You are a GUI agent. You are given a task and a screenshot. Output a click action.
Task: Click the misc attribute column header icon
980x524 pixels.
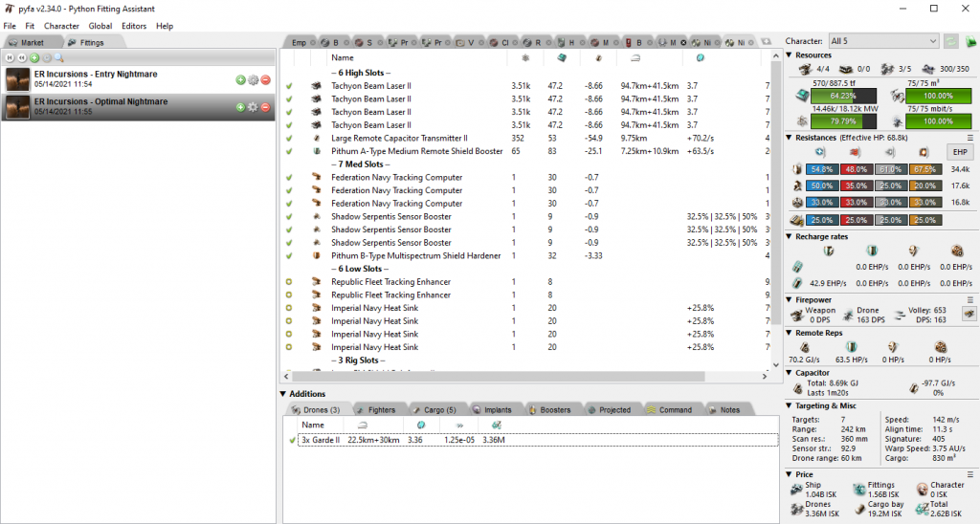[700, 57]
